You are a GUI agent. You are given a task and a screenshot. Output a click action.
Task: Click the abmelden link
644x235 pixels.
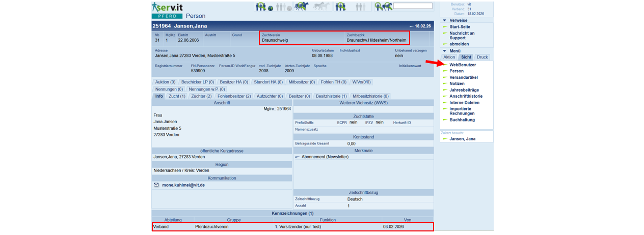(x=459, y=44)
